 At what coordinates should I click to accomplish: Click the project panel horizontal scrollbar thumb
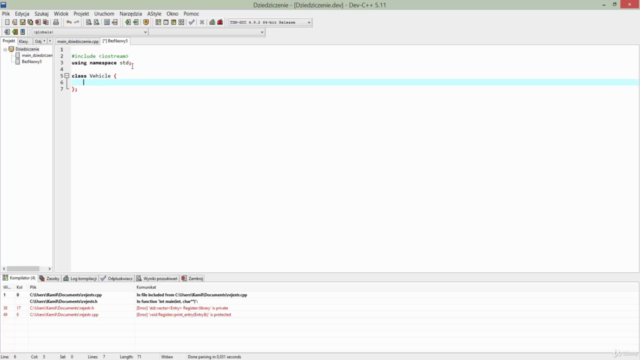[x=23, y=269]
